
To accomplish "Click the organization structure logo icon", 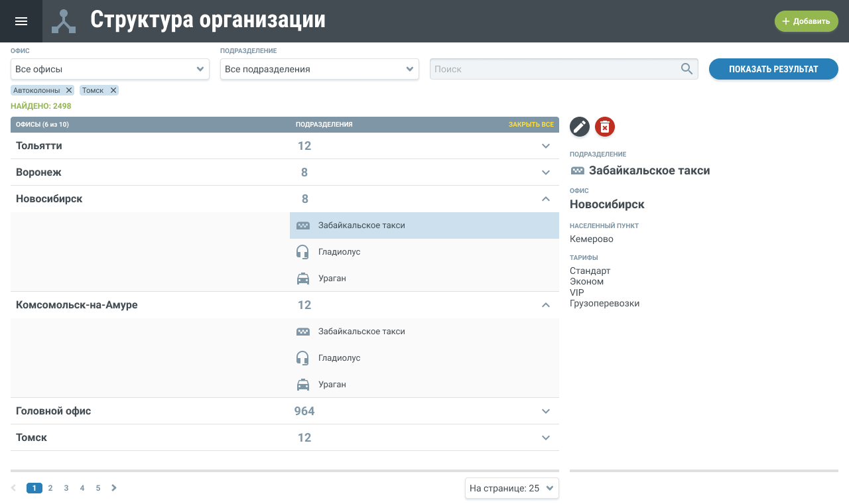I will [x=64, y=21].
